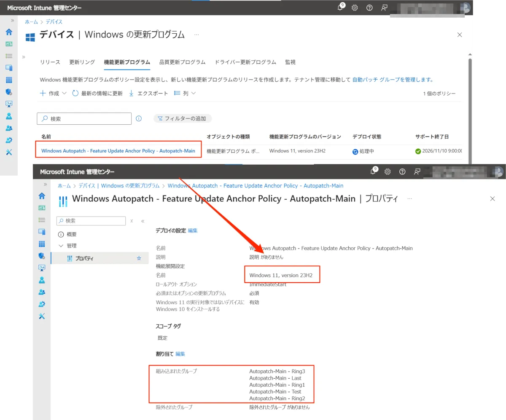Image resolution: width=506 pixels, height=420 pixels.
Task: Open feedback icon in Windows の更新プログラム page header
Action: click(x=384, y=8)
